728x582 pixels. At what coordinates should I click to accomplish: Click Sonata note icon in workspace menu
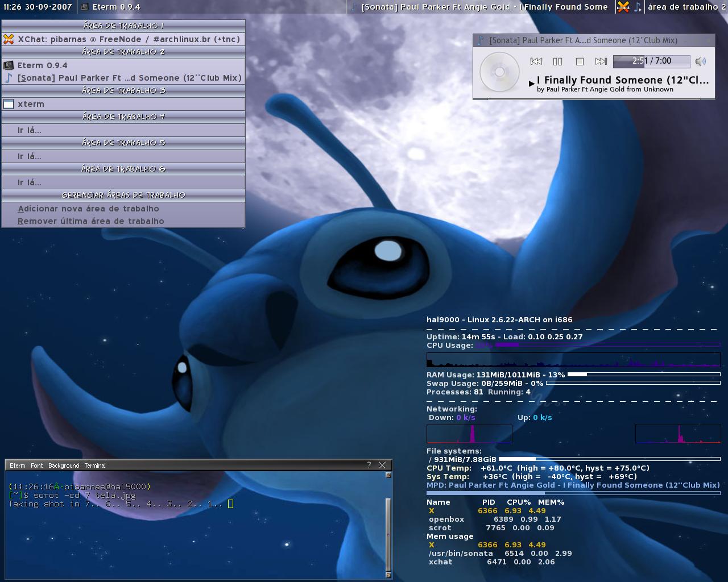[x=9, y=78]
